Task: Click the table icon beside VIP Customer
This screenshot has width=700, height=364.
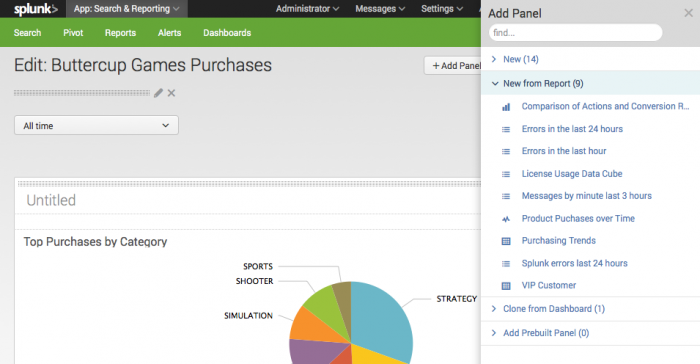Action: pos(506,286)
